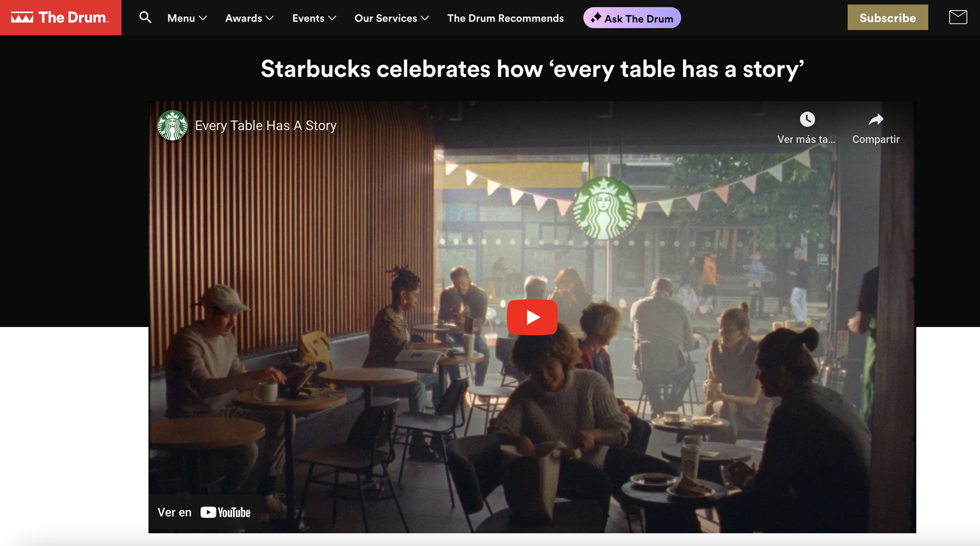Click the Ver más tarde clock icon

tap(807, 119)
